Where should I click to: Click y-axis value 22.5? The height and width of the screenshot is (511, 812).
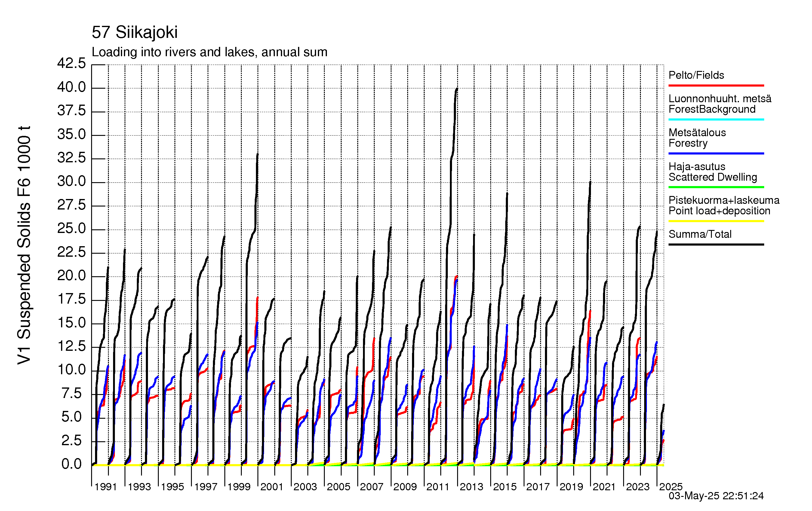click(72, 252)
